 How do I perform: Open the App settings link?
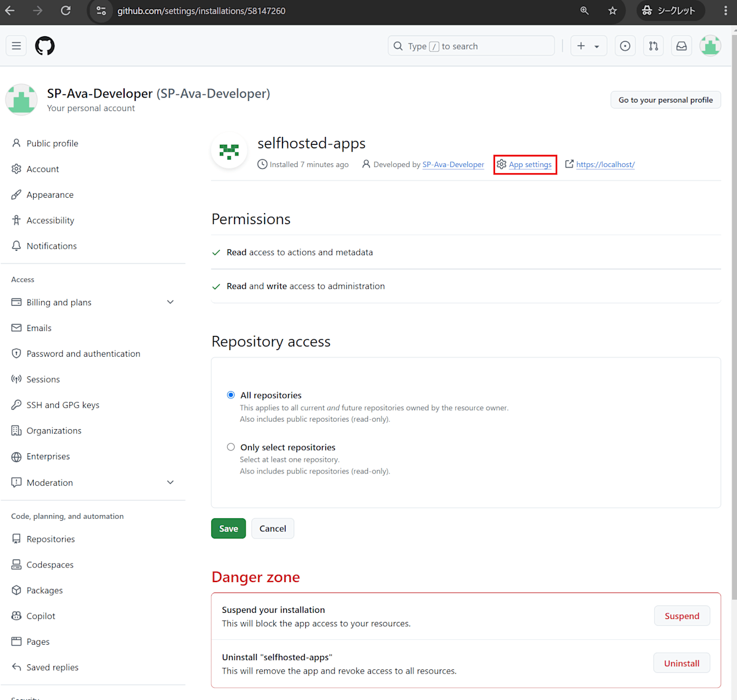click(x=530, y=165)
